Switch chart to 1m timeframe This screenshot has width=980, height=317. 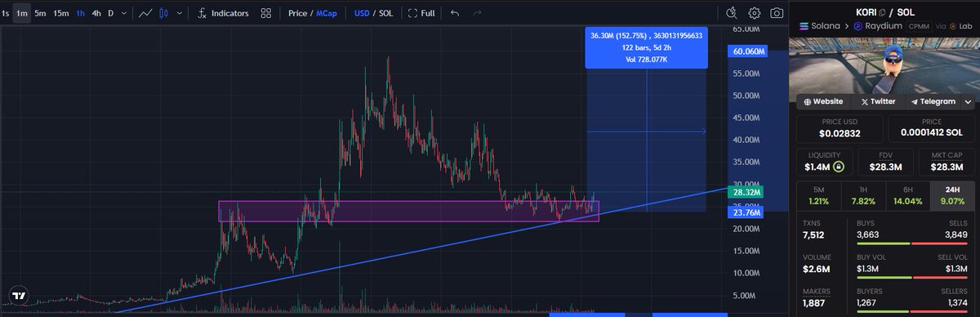pyautogui.click(x=22, y=13)
